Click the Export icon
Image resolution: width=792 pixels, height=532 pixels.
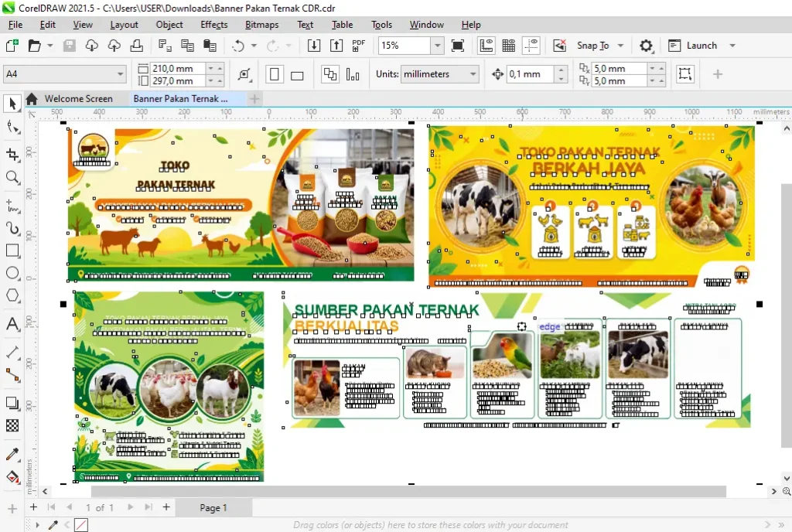pyautogui.click(x=336, y=46)
